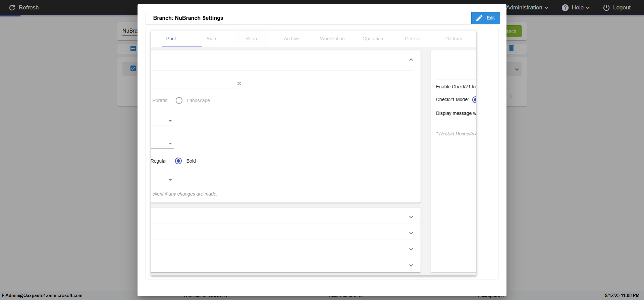Screen dimensions: 644x300
Task: Click the pencil Edit button
Action: 485,18
